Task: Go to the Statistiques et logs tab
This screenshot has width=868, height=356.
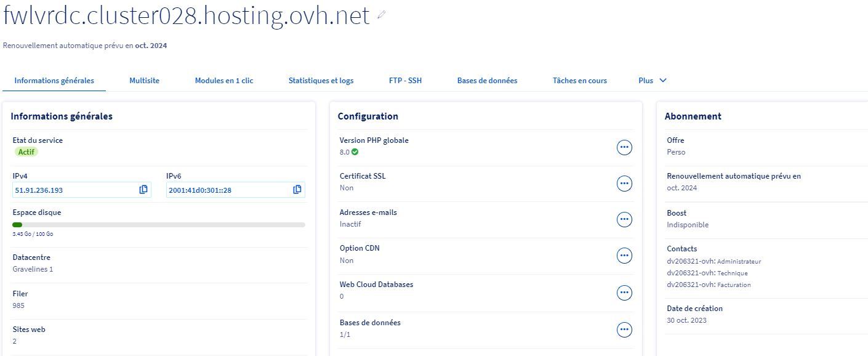Action: pos(321,81)
